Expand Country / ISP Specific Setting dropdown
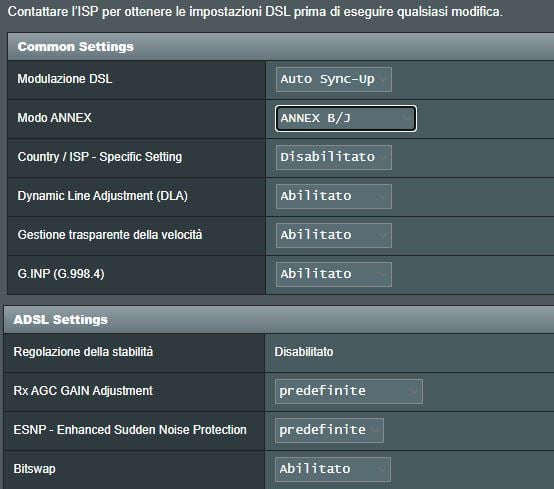 (334, 157)
